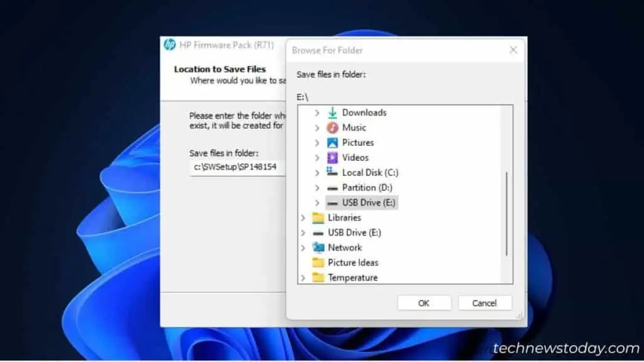Select the Picture Ideas folder icon
The width and height of the screenshot is (644, 362).
click(x=318, y=263)
